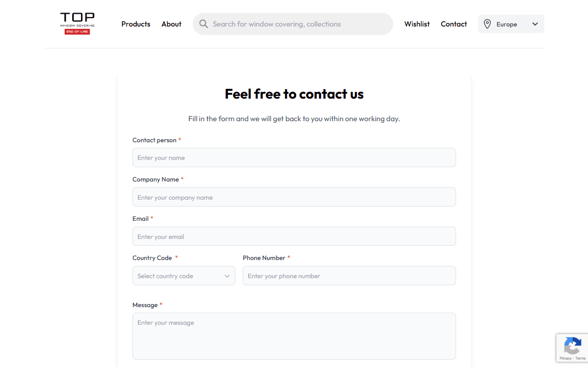Open the Select country code dropdown
This screenshot has width=588, height=367.
tap(179, 276)
